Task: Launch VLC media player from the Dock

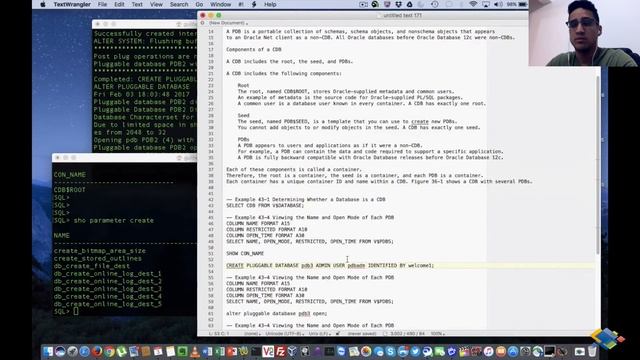Action: tap(195, 351)
